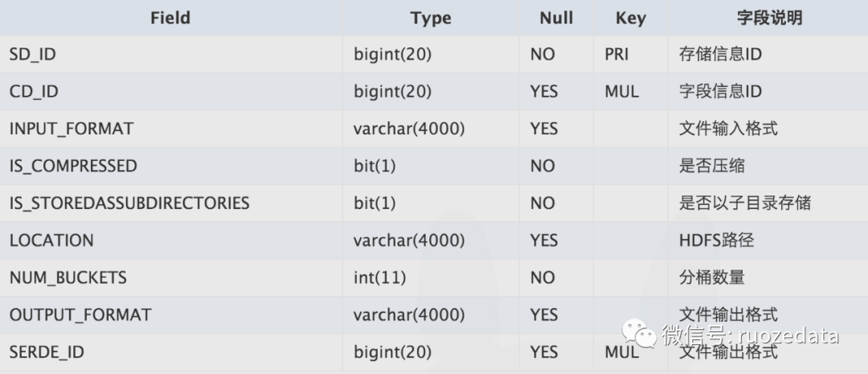The width and height of the screenshot is (868, 374).
Task: Click the "Null" column header
Action: [556, 18]
